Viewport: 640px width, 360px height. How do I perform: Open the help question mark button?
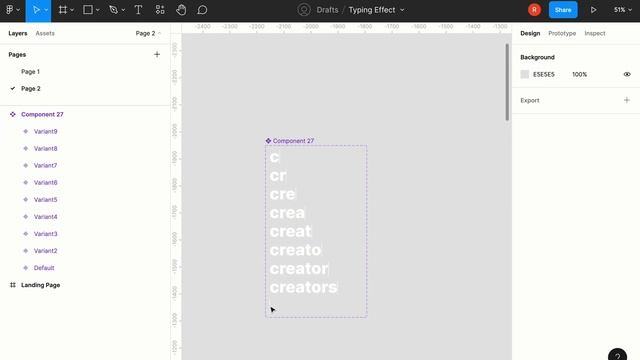[x=617, y=355]
